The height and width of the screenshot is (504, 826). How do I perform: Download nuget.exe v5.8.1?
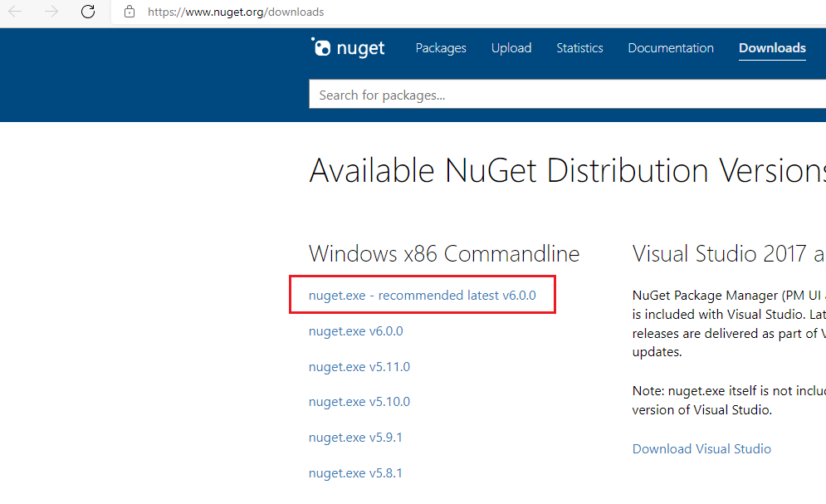(355, 472)
